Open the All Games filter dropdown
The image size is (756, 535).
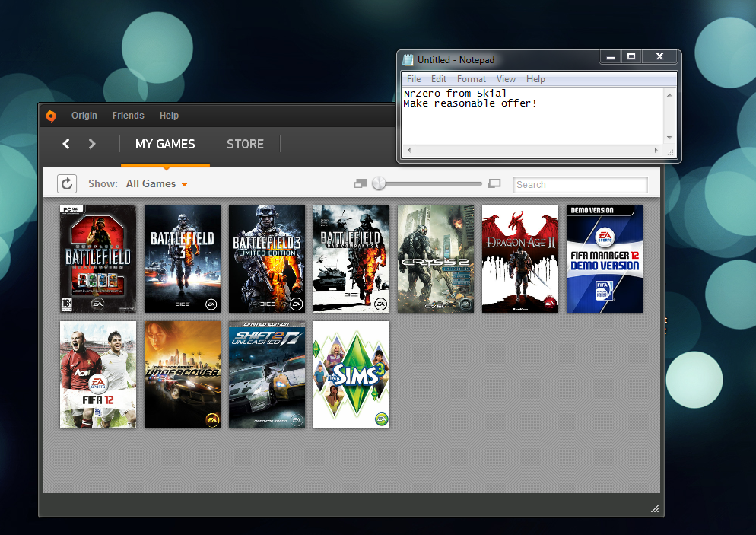157,184
